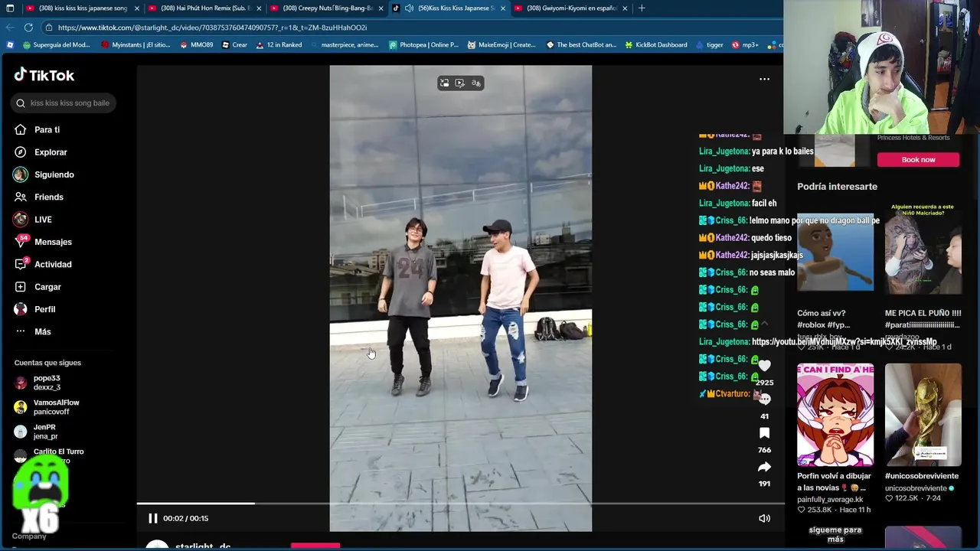
Task: Open the Myinstants bookmark
Action: tap(136, 45)
